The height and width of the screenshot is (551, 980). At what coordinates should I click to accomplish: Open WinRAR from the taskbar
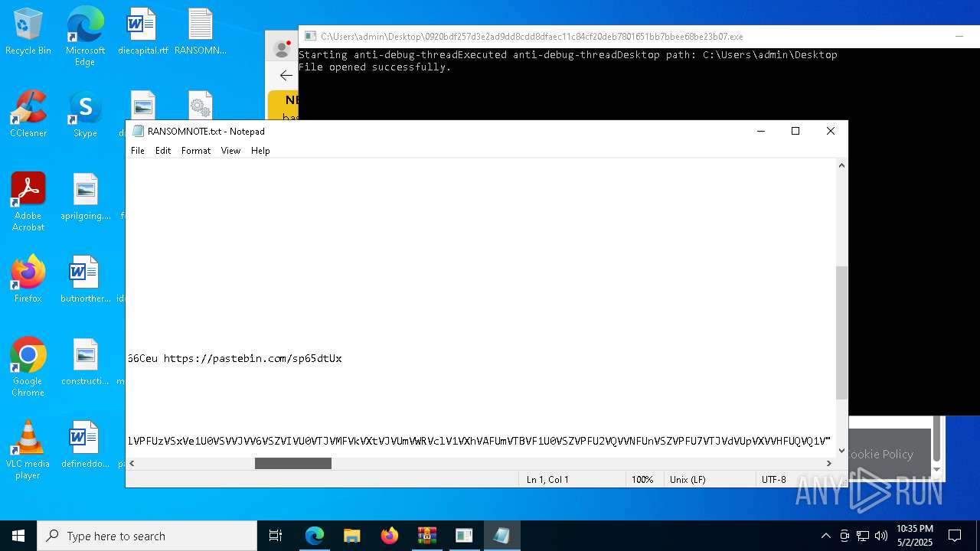[426, 536]
